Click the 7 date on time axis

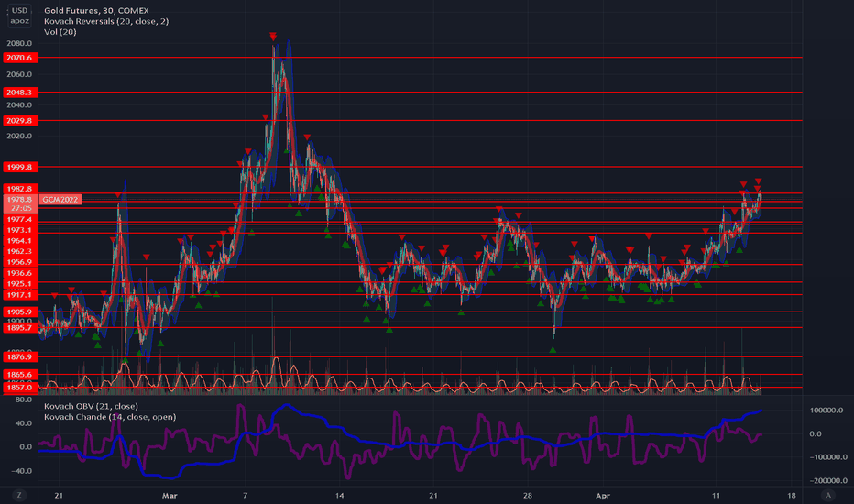pos(245,495)
